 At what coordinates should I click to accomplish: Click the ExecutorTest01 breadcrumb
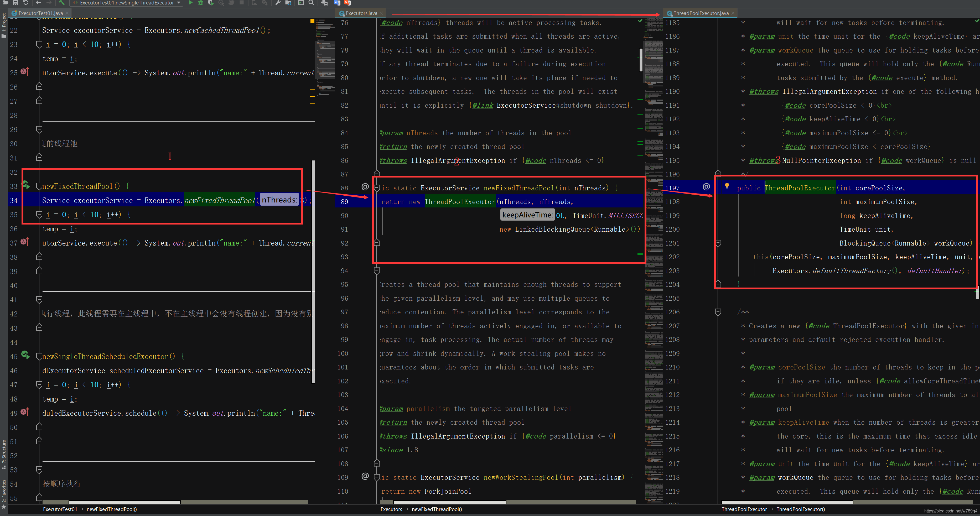(x=60, y=509)
